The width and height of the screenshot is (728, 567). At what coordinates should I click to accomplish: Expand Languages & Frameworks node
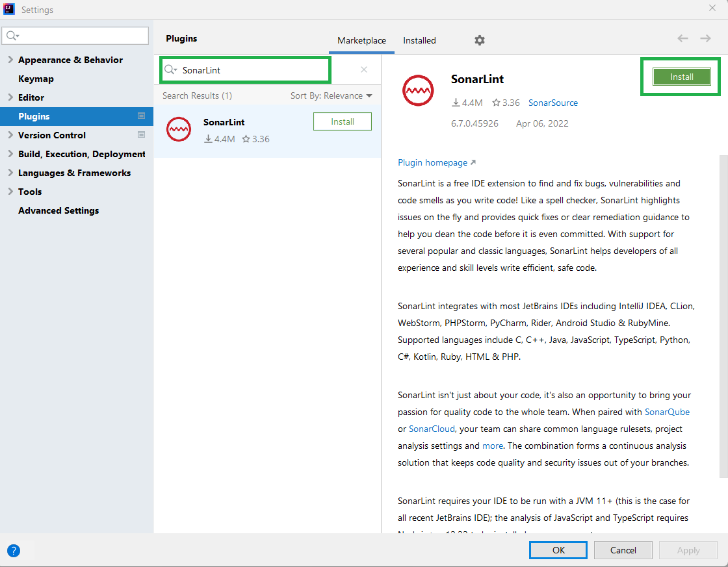[x=10, y=173]
